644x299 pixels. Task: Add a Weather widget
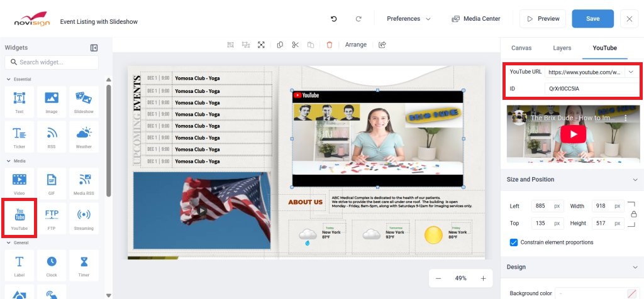tap(84, 137)
